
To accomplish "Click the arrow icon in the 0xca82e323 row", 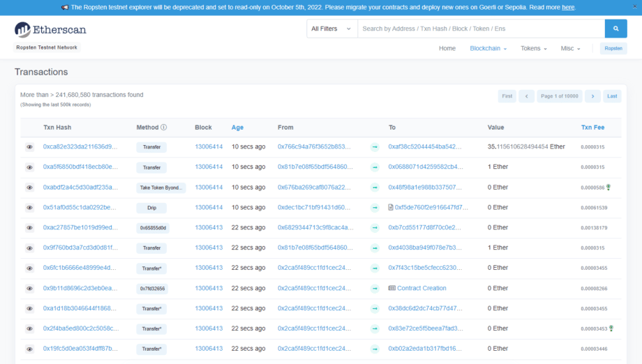I will tap(375, 147).
